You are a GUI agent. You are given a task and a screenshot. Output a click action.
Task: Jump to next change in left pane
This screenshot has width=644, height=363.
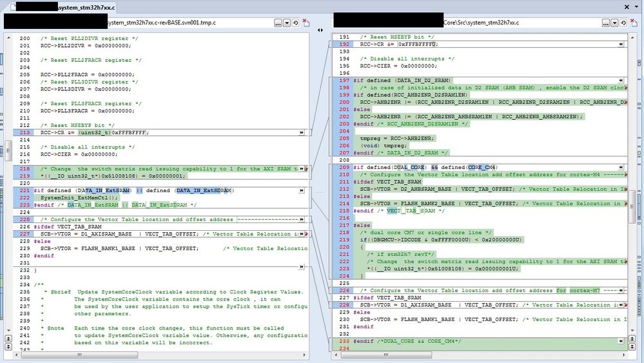[8, 347]
